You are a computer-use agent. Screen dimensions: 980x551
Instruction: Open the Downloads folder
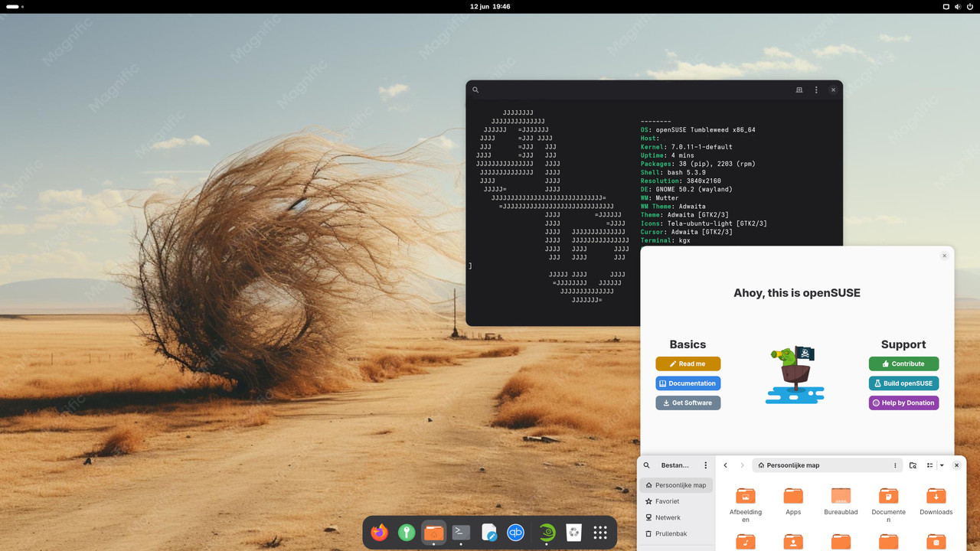point(936,501)
